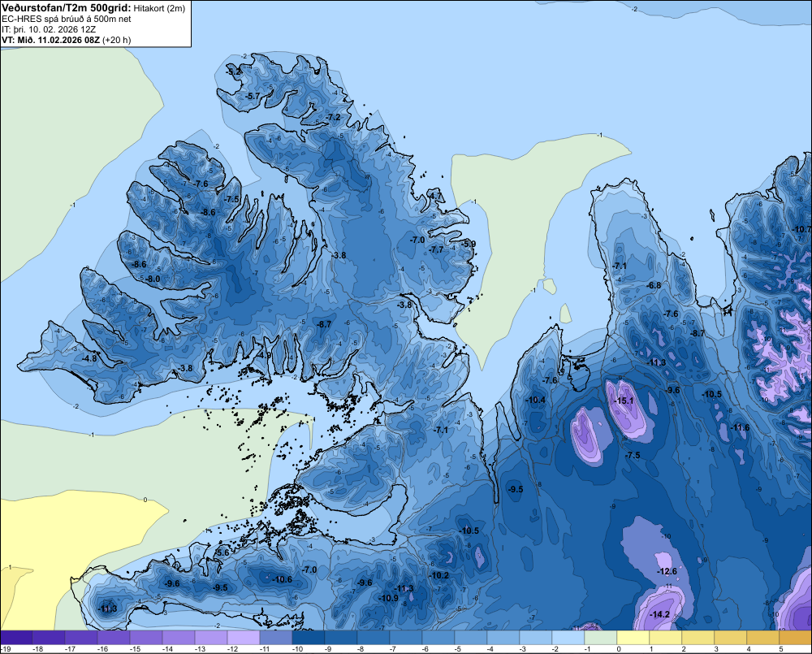Select the -5.7 temperature value
Screen dimensions: 812x654
[253, 96]
